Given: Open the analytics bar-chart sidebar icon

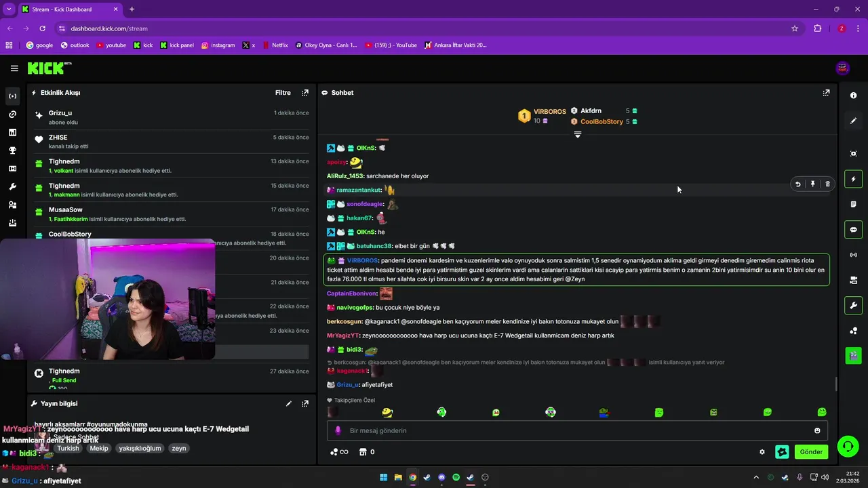Looking at the screenshot, I should point(12,133).
